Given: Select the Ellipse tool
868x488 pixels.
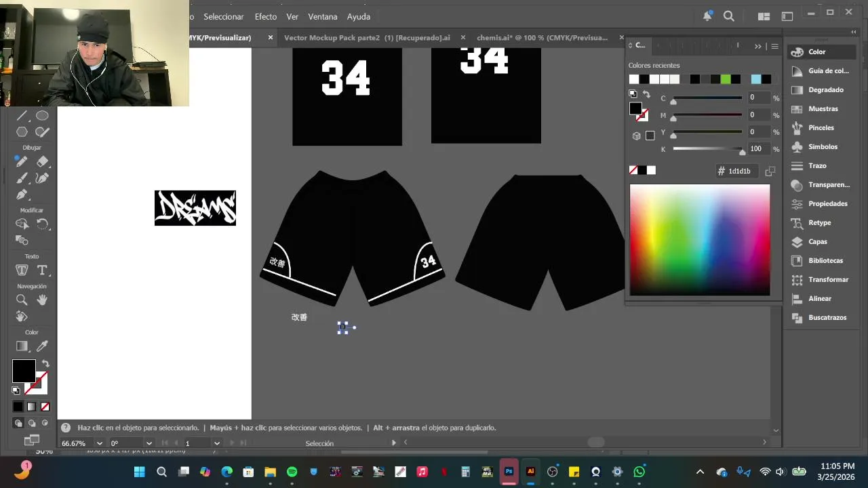Looking at the screenshot, I should [x=42, y=116].
